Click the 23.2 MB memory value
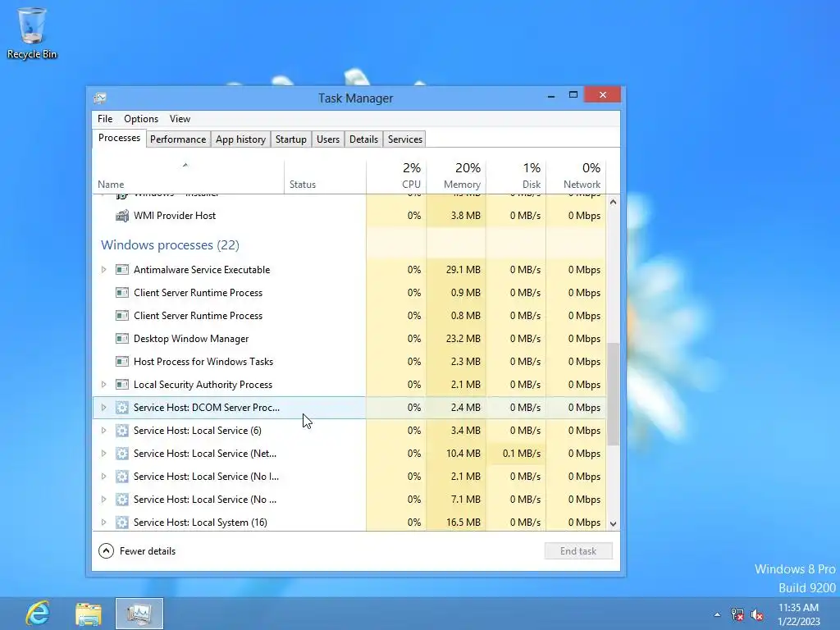Image resolution: width=840 pixels, height=630 pixels. pos(463,339)
